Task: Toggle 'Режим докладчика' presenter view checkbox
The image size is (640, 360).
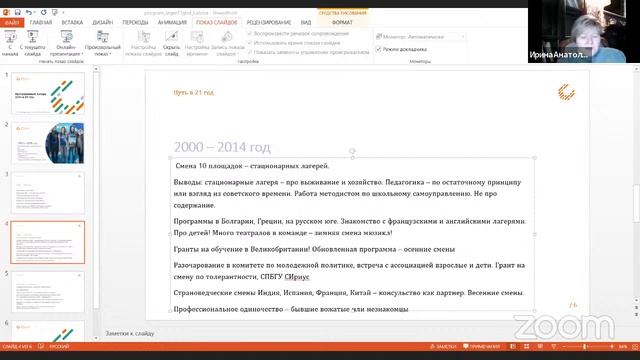Action: (378, 49)
